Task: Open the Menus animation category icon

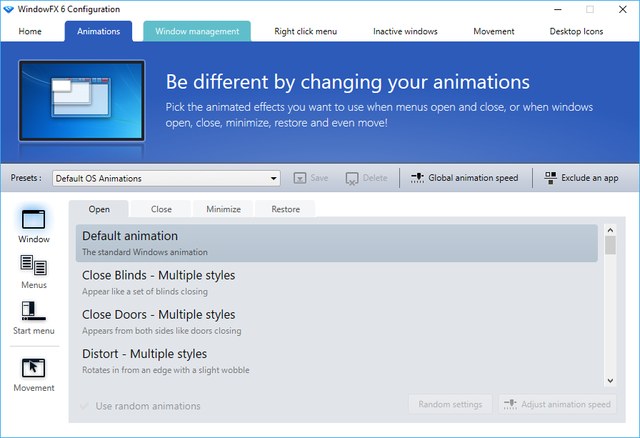Action: pos(33,265)
